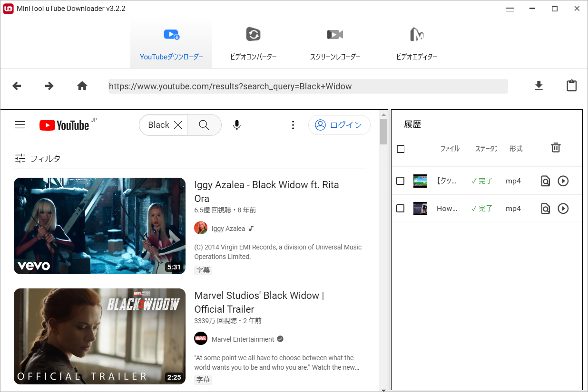Image resolution: width=588 pixels, height=392 pixels.
Task: Open the スクリーンレコーダー tool
Action: pyautogui.click(x=334, y=43)
